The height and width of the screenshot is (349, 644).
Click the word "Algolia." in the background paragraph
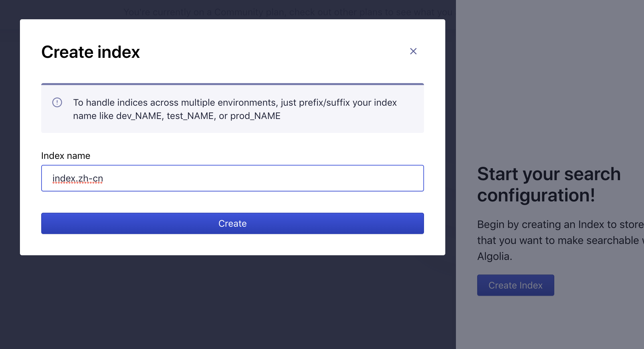pos(494,257)
